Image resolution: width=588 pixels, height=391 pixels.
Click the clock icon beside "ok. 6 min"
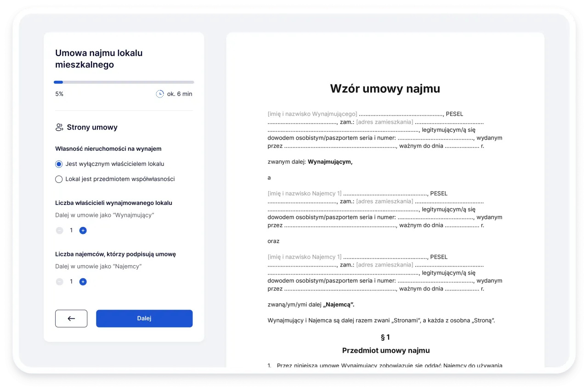(160, 93)
